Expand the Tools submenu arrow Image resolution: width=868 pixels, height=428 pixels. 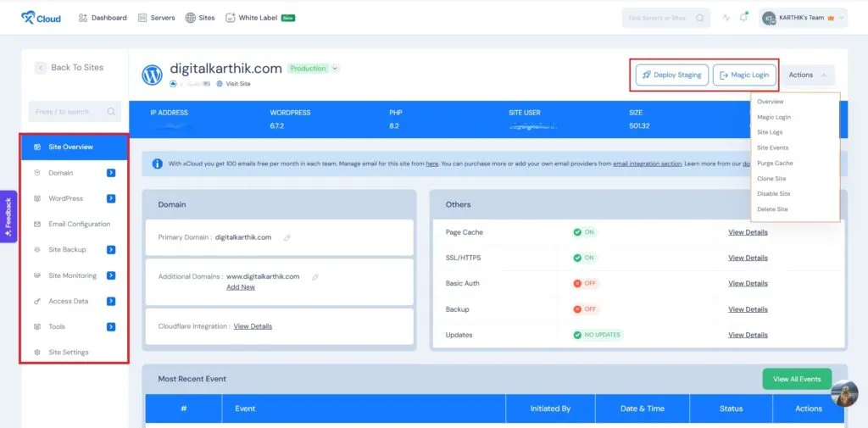tap(111, 326)
